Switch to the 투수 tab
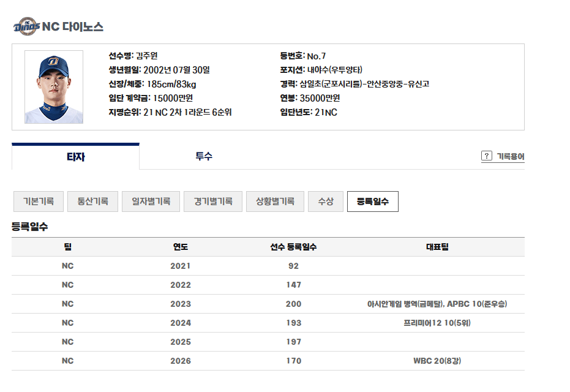The image size is (570, 392). [x=203, y=156]
